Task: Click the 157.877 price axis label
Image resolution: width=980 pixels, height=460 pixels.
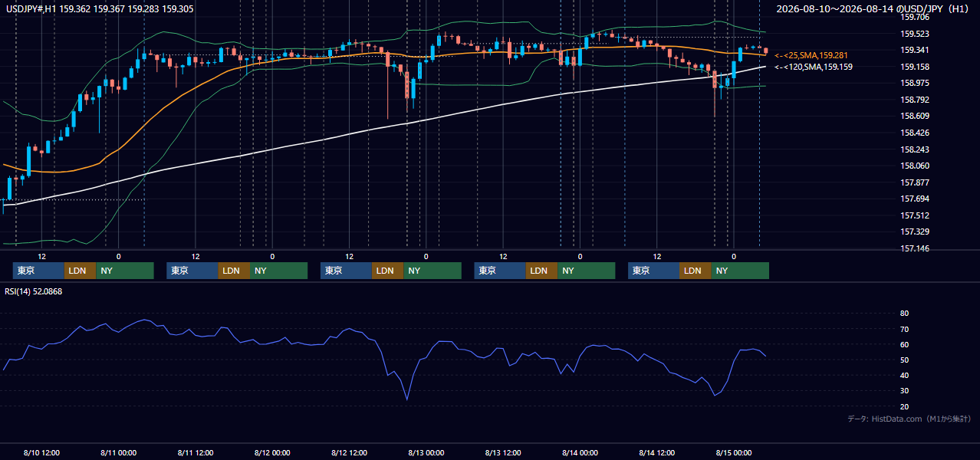Action: (x=915, y=182)
